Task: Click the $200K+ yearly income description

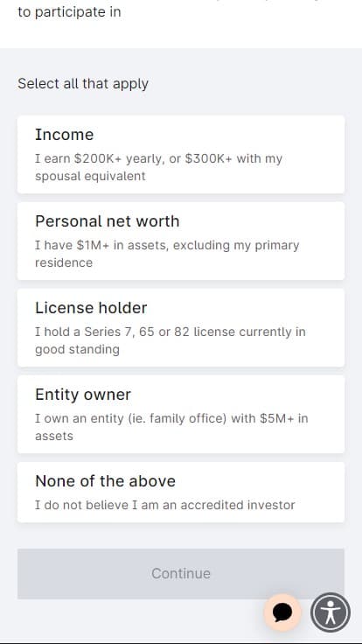Action: (x=158, y=167)
